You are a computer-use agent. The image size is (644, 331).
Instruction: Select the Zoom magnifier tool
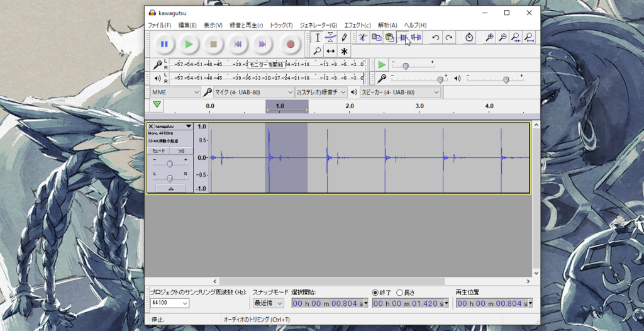click(318, 51)
